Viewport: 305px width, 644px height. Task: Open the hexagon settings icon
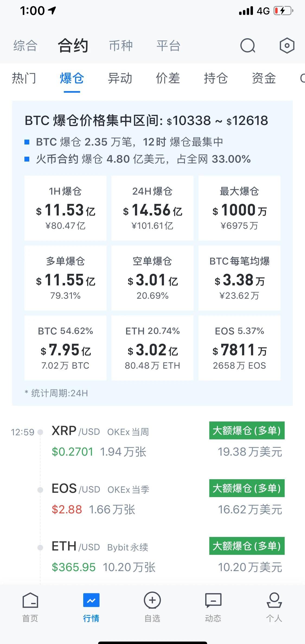(287, 46)
